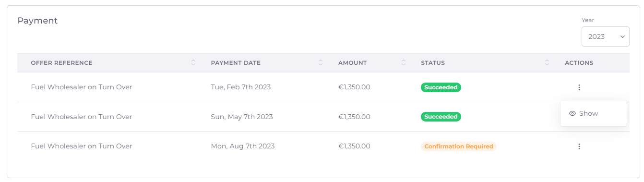The image size is (644, 182).
Task: Select the Mon, Aug 7th 2023 payment row
Action: 323,146
